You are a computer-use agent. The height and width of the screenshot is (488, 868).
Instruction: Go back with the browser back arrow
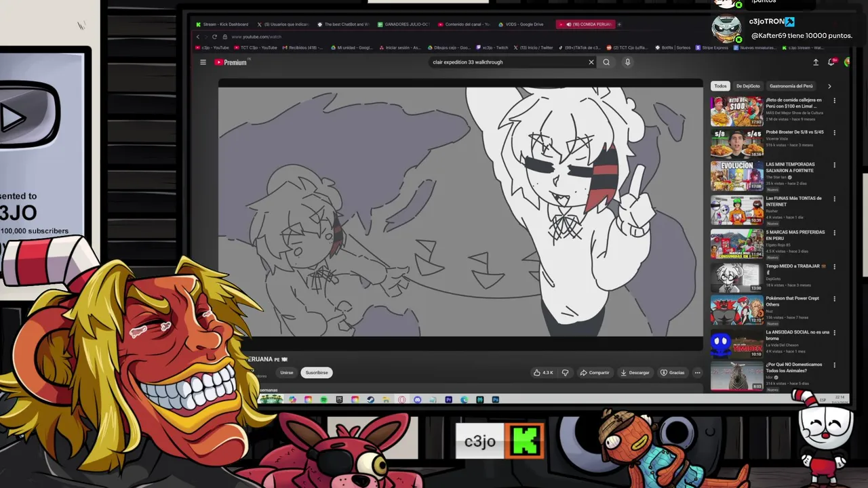(198, 37)
